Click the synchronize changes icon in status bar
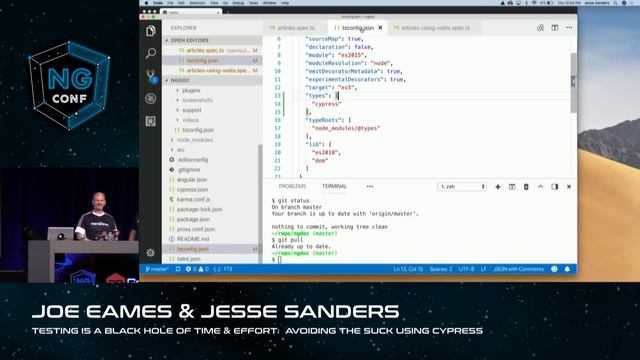Image resolution: width=640 pixels, height=360 pixels. click(x=178, y=269)
